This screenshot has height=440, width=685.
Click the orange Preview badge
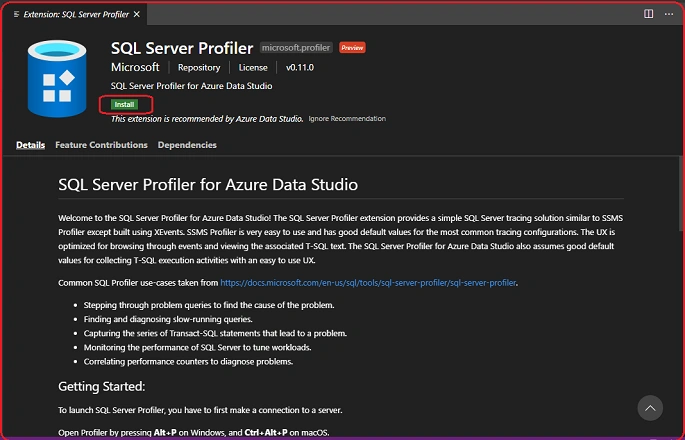click(352, 48)
